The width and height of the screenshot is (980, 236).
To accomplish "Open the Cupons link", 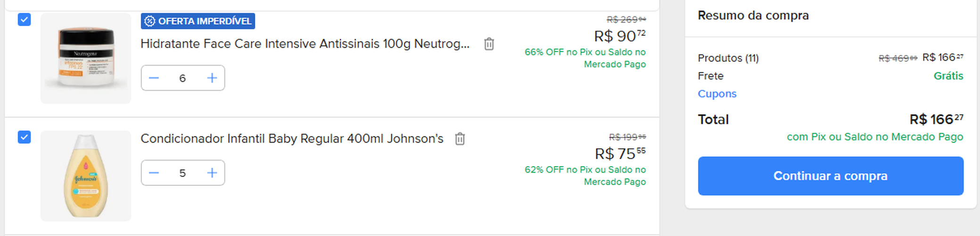I will [x=717, y=93].
